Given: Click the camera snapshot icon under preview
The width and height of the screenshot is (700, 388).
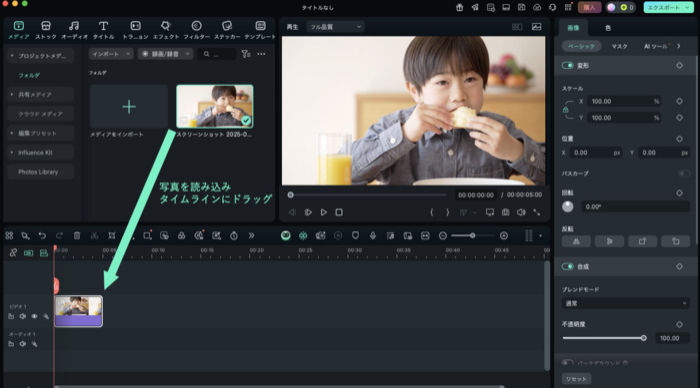Looking at the screenshot, I should (505, 213).
